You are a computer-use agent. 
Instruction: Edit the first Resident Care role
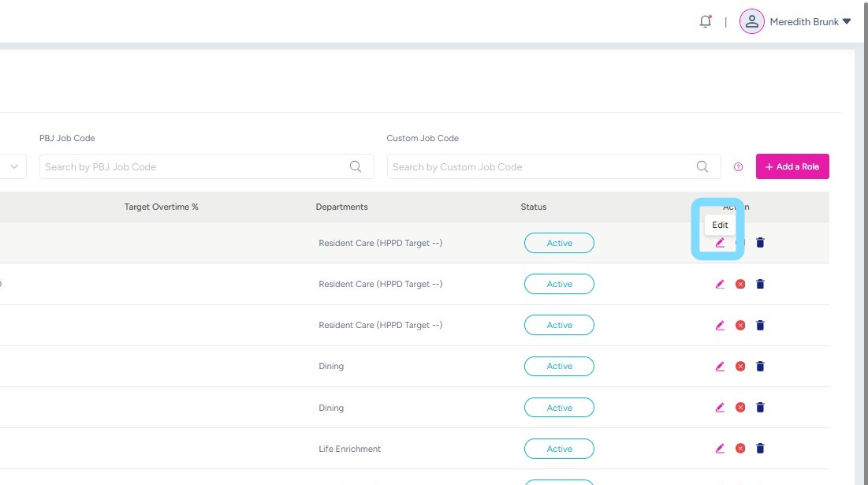(720, 243)
